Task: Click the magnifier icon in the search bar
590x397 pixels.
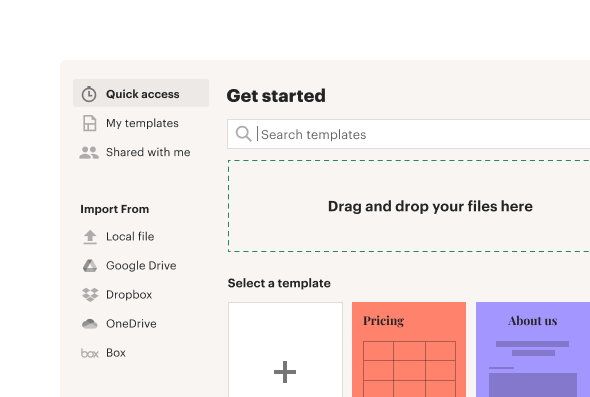Action: 243,134
